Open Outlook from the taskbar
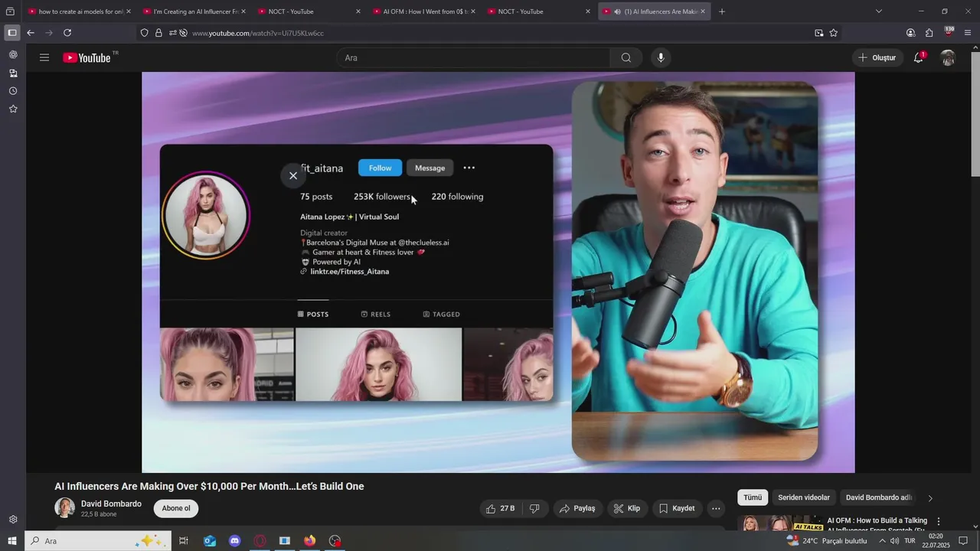The height and width of the screenshot is (551, 980). click(210, 541)
